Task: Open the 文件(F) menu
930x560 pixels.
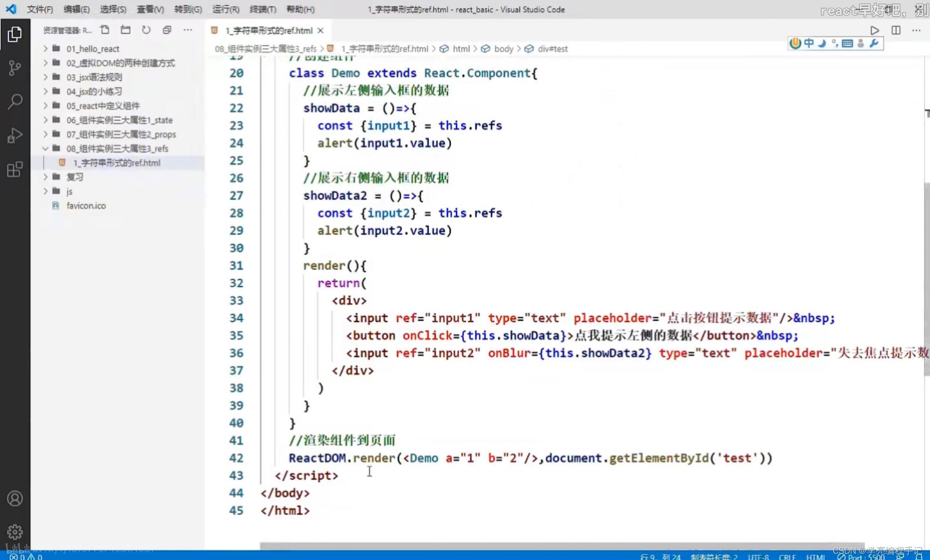Action: (40, 9)
